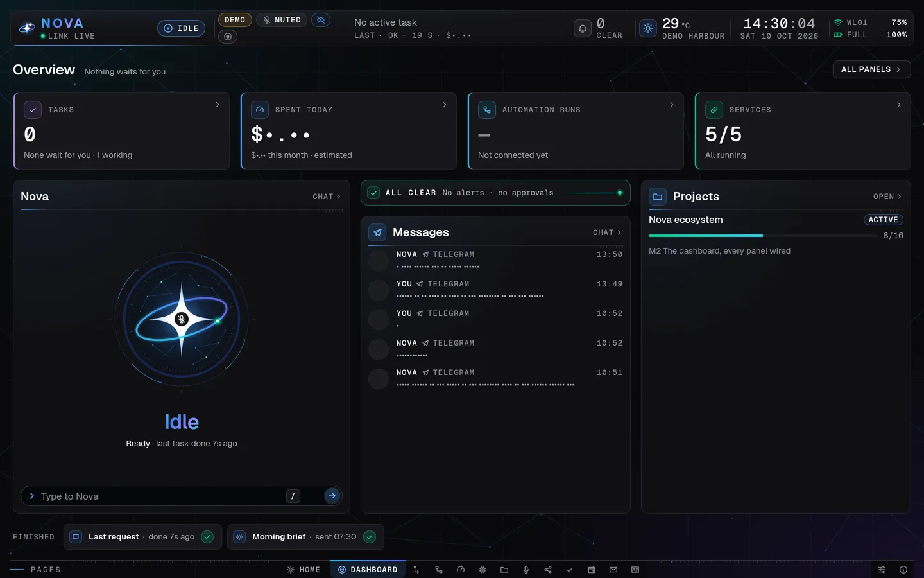Open the automation flow icon in bottom bar
This screenshot has width=924, height=578.
[439, 570]
